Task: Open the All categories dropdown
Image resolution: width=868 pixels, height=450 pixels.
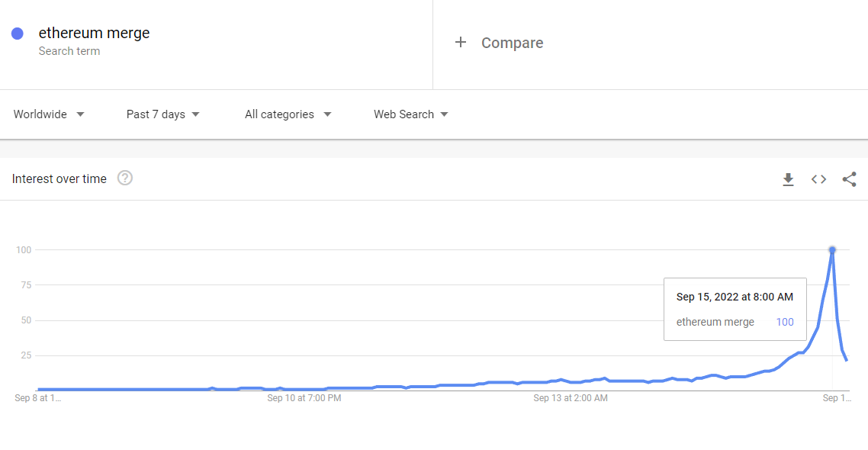Action: 288,114
